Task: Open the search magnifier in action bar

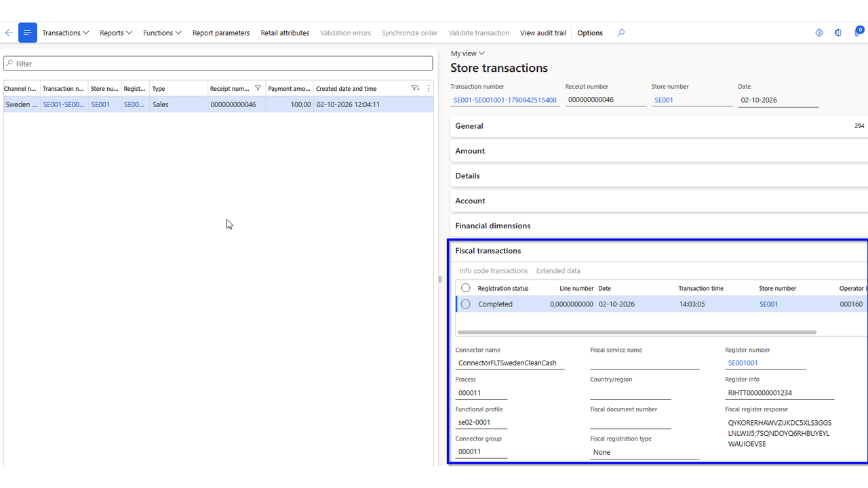Action: click(x=620, y=33)
